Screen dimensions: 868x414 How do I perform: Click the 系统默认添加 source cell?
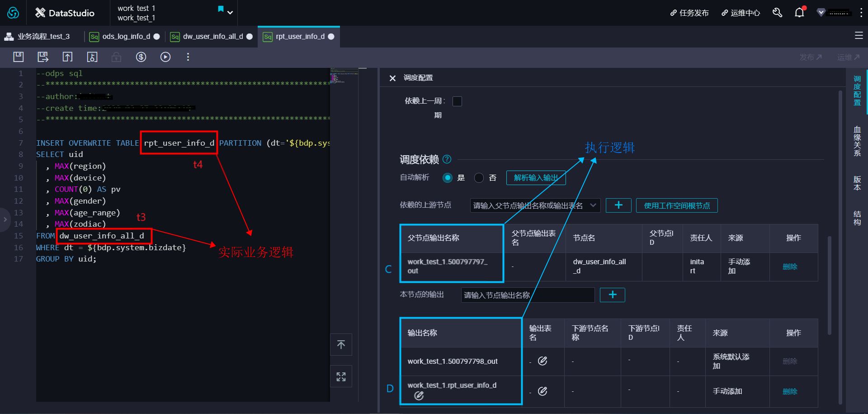pos(737,361)
